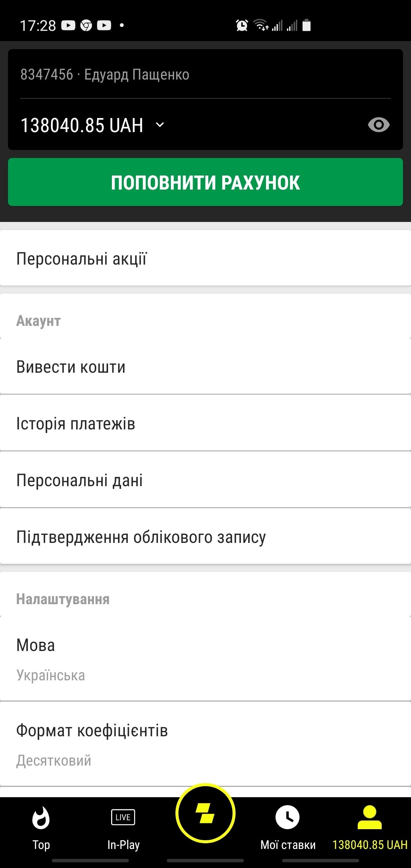Tap the Wi-Fi status bar icon
This screenshot has width=411, height=868.
261,25
